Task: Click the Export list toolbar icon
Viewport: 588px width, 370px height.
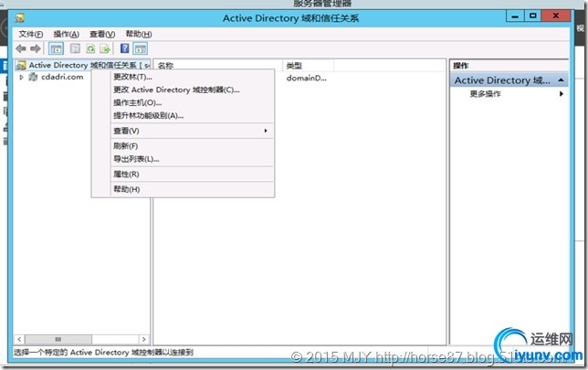Action: (105, 48)
